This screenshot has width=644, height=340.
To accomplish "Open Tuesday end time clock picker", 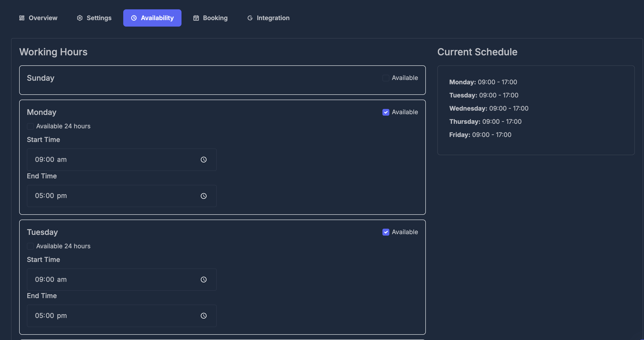I will pyautogui.click(x=204, y=316).
